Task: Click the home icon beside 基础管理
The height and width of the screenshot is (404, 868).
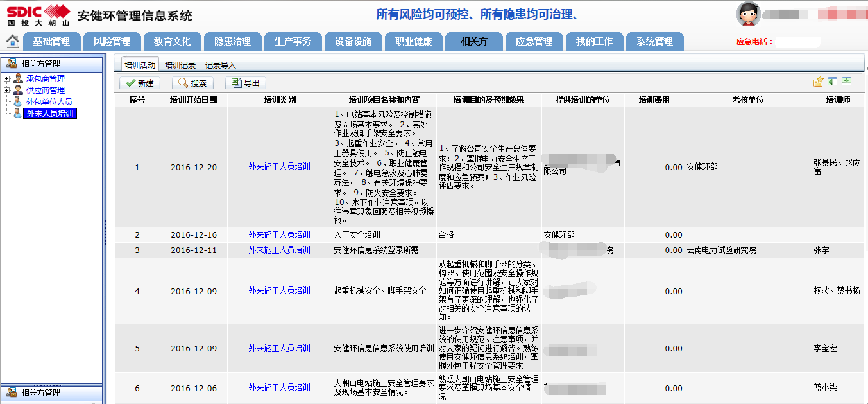Action: point(12,41)
